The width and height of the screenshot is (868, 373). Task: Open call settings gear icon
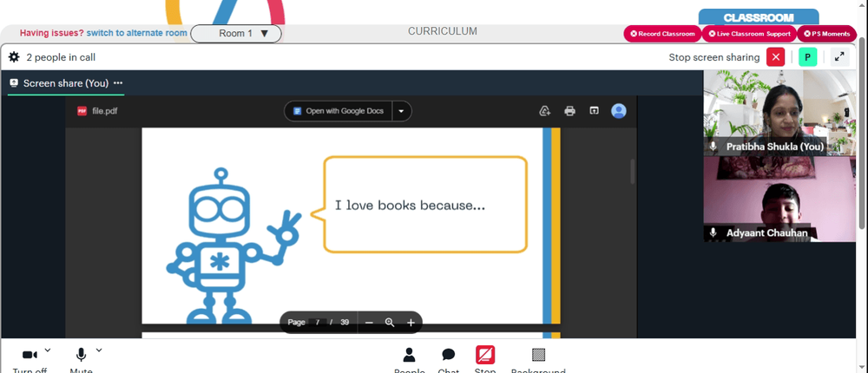coord(14,57)
